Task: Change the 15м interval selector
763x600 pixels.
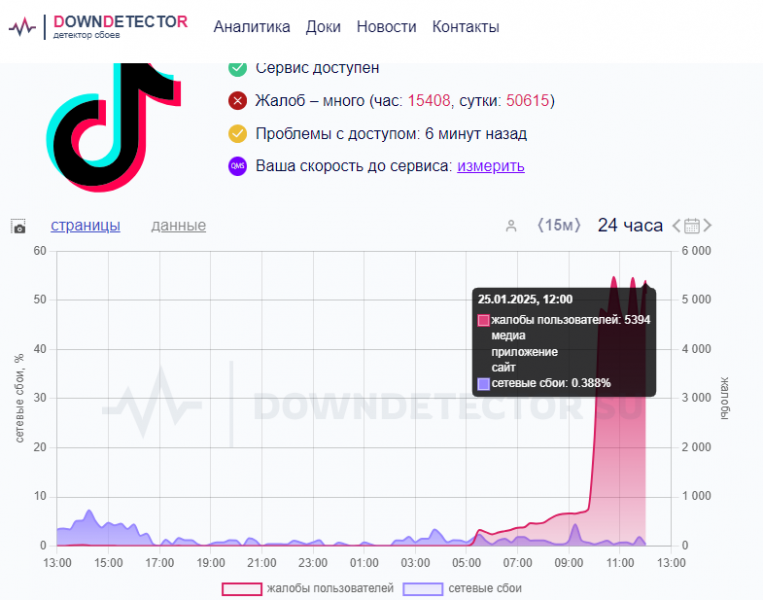Action: coord(559,225)
